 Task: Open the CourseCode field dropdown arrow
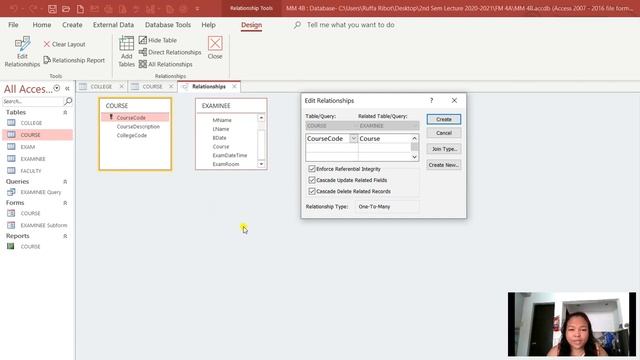coord(353,139)
